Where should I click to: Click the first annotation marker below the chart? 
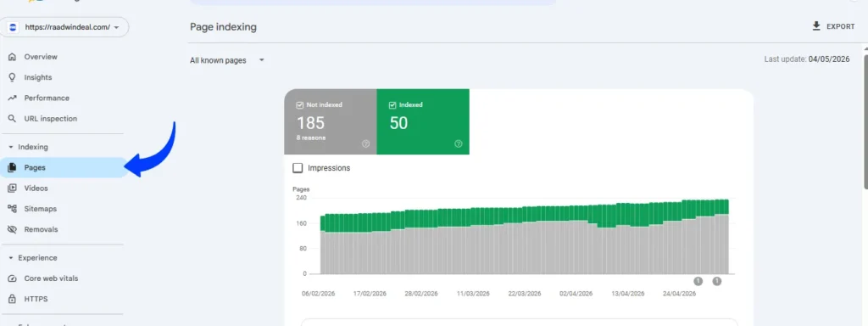click(698, 281)
